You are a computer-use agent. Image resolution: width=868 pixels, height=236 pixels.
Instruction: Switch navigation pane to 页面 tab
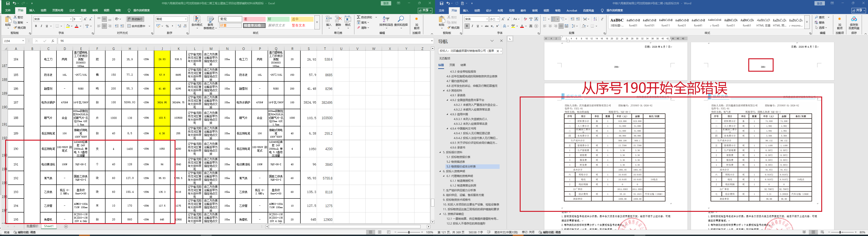[452, 65]
